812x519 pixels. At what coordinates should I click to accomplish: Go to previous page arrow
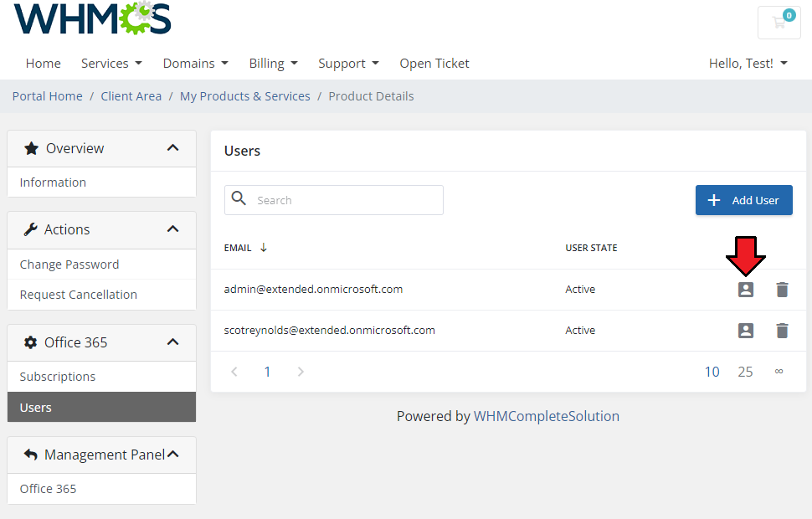234,372
